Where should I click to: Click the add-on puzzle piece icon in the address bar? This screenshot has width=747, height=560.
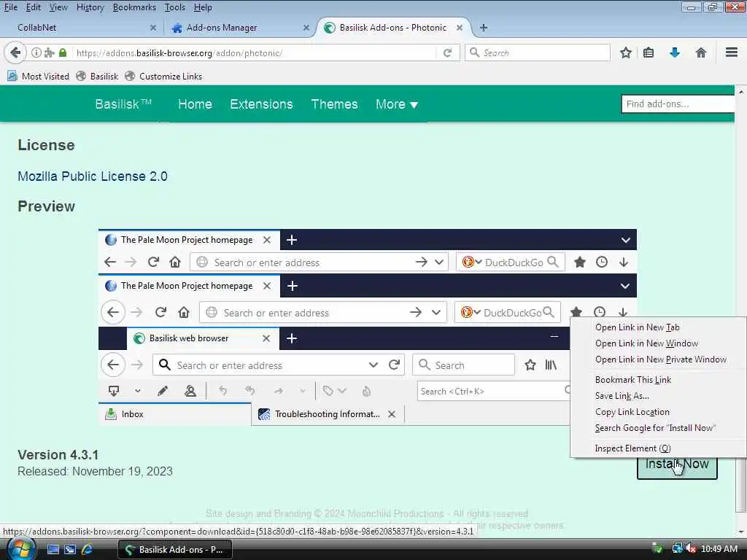(49, 52)
